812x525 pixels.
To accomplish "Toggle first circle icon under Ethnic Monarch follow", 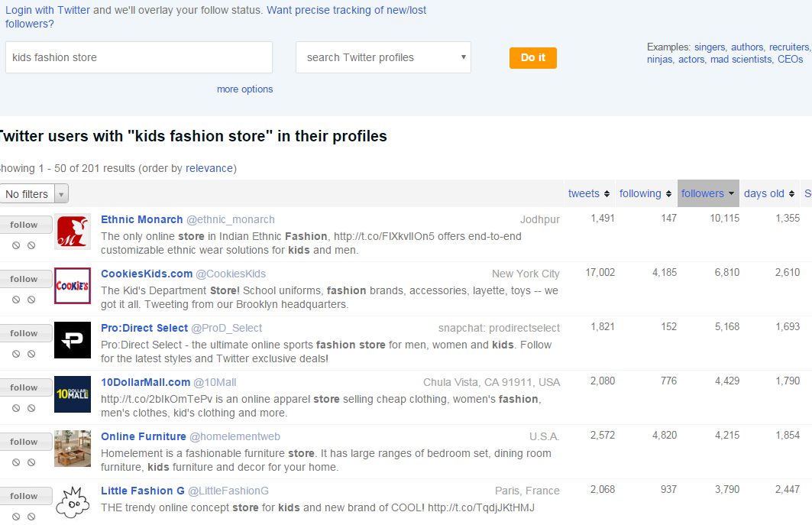I will point(16,245).
